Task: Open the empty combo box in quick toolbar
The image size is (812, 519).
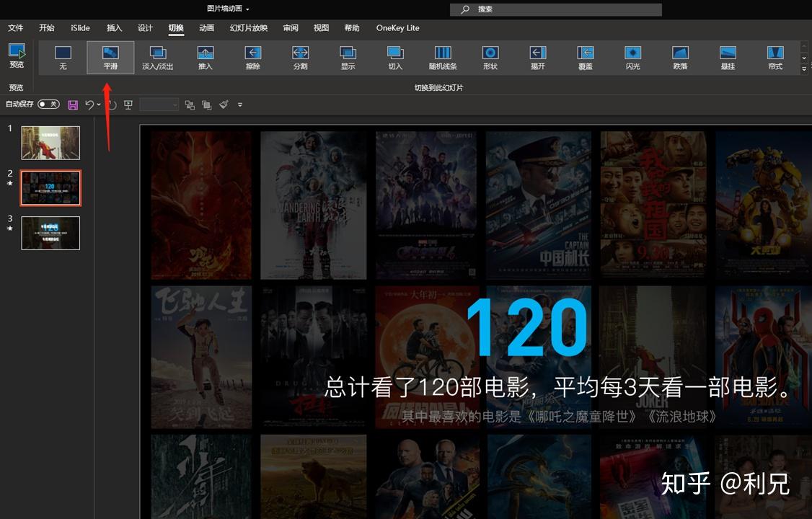Action: click(159, 105)
